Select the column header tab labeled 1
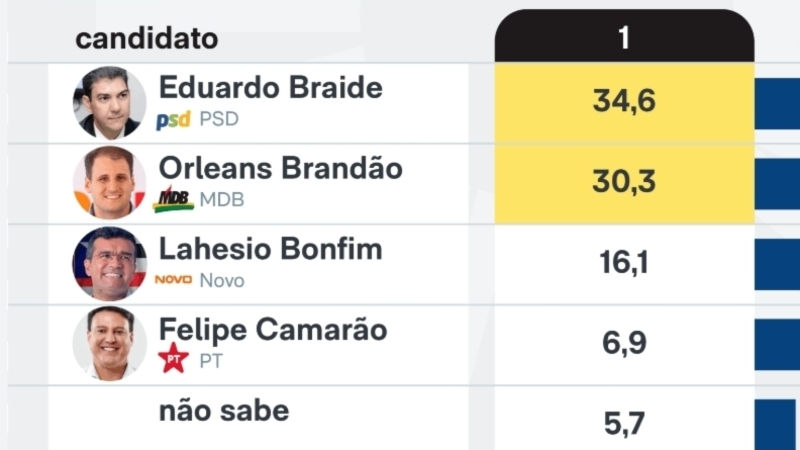Screen dimensions: 800x450 [624, 39]
